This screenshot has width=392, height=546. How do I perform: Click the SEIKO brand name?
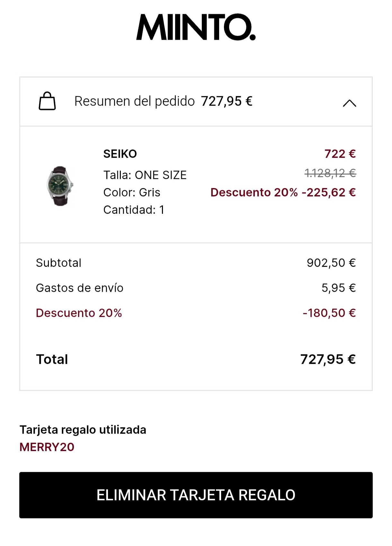[x=120, y=154]
